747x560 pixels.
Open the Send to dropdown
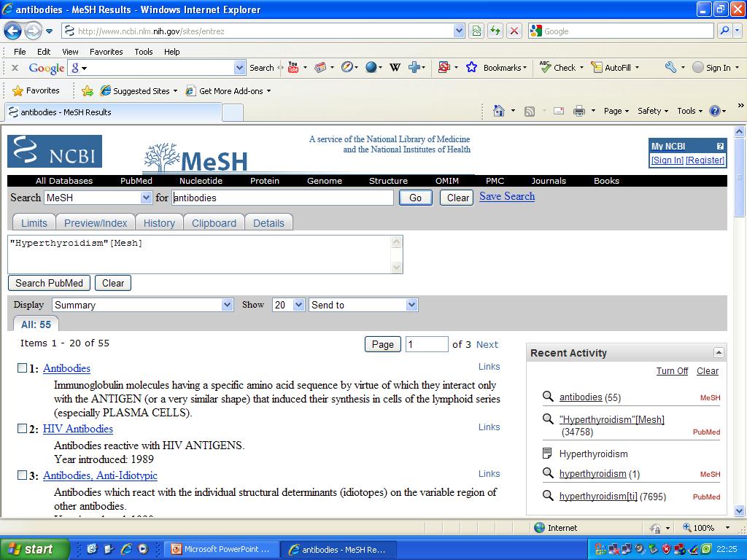point(411,305)
